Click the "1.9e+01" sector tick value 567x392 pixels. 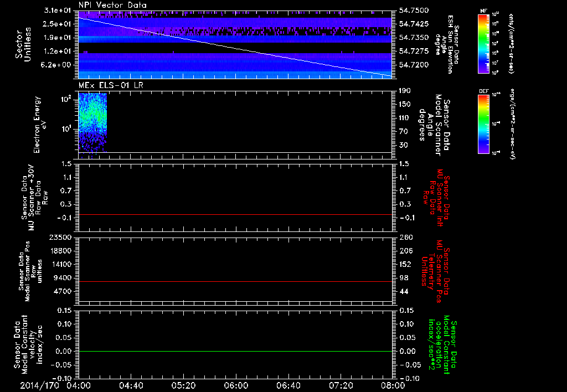pyautogui.click(x=57, y=38)
